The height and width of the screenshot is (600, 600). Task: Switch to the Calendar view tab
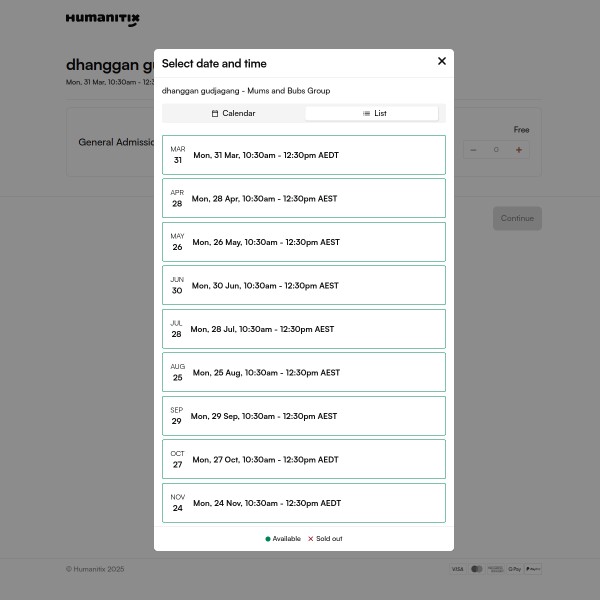point(234,114)
